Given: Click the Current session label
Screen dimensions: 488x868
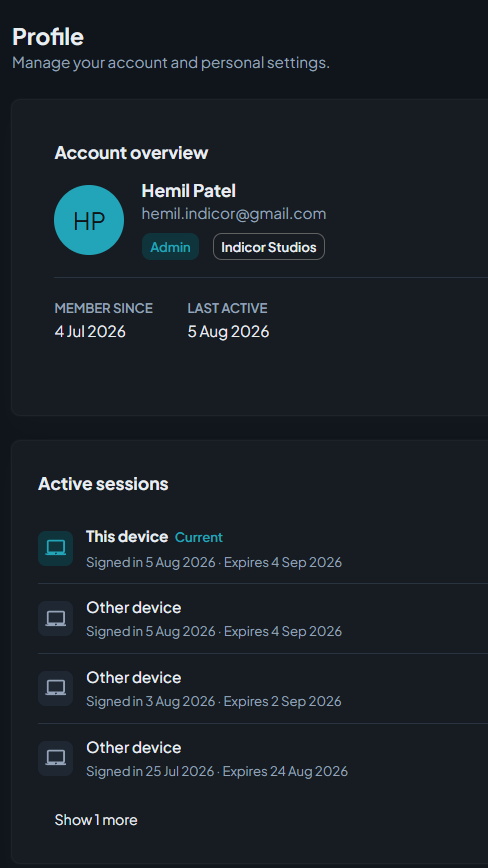Looking at the screenshot, I should tap(199, 538).
